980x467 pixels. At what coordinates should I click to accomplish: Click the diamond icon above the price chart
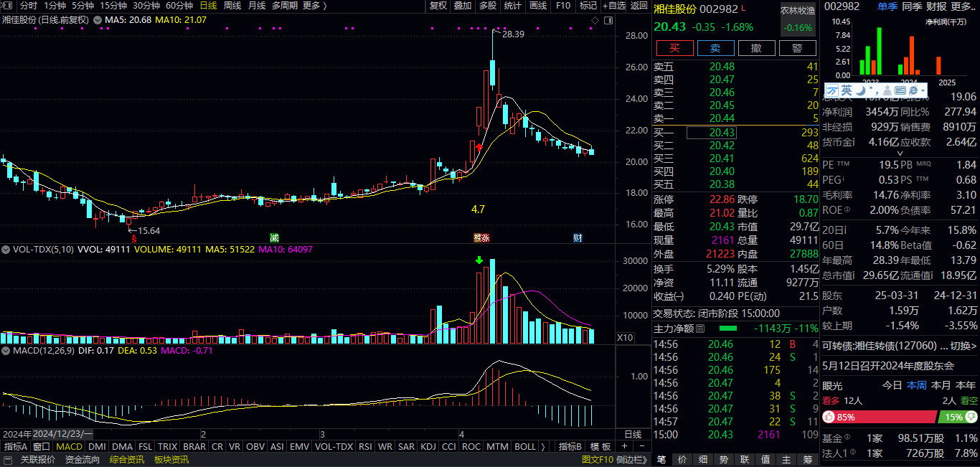point(595,20)
